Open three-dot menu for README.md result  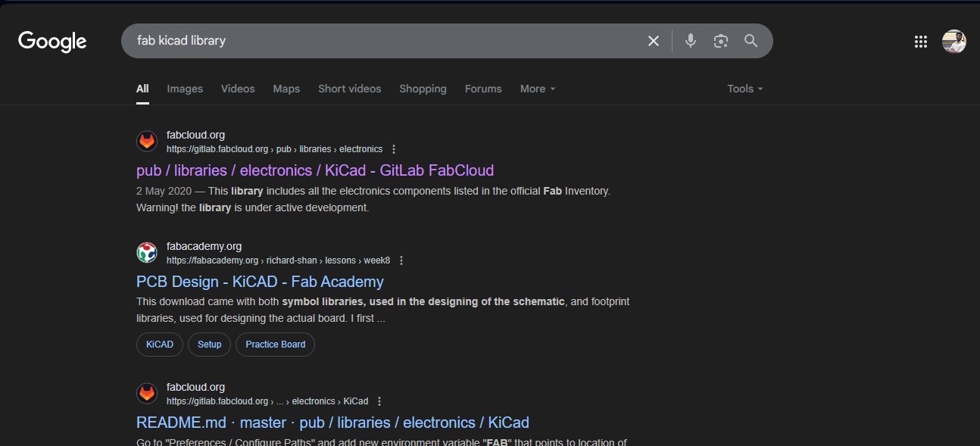pos(379,401)
